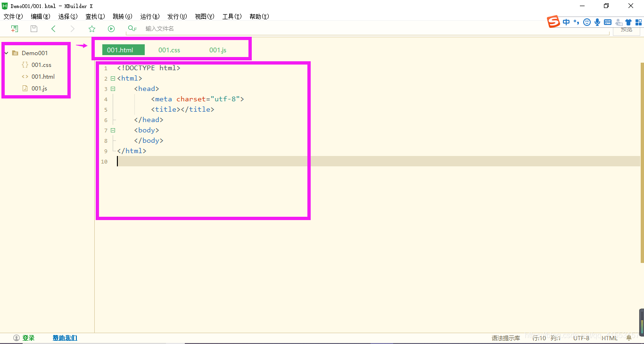
Task: Open the 编辑(E) menu
Action: (41, 16)
